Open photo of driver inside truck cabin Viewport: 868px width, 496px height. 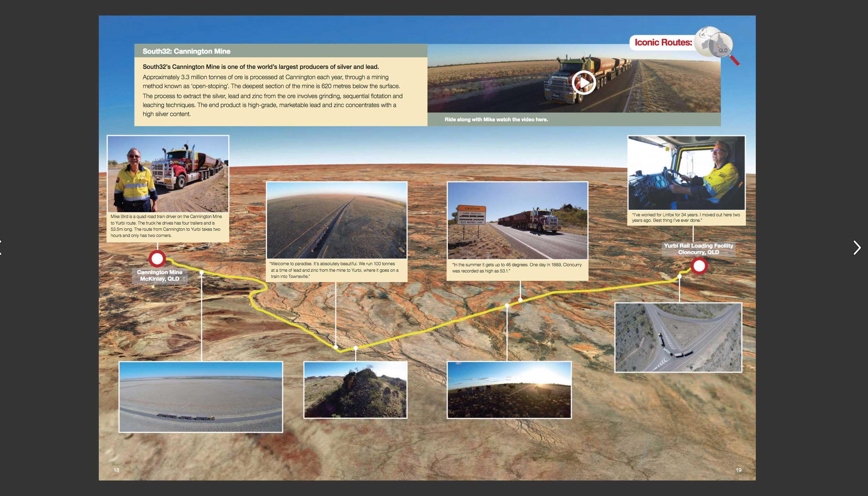(686, 173)
